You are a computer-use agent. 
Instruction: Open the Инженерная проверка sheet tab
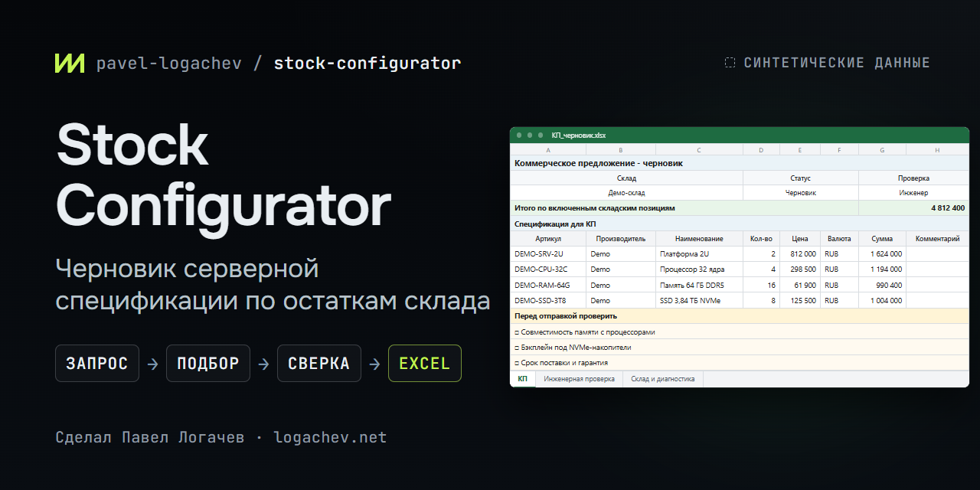click(579, 379)
